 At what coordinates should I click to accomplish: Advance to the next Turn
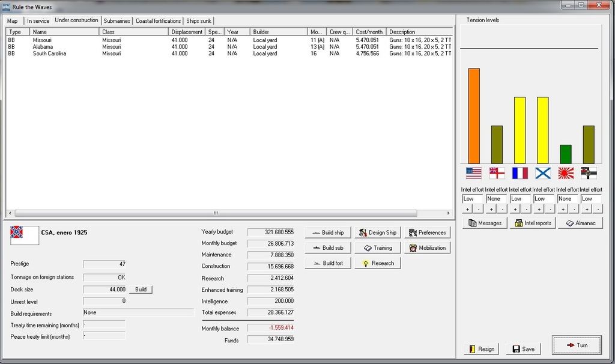(x=577, y=345)
